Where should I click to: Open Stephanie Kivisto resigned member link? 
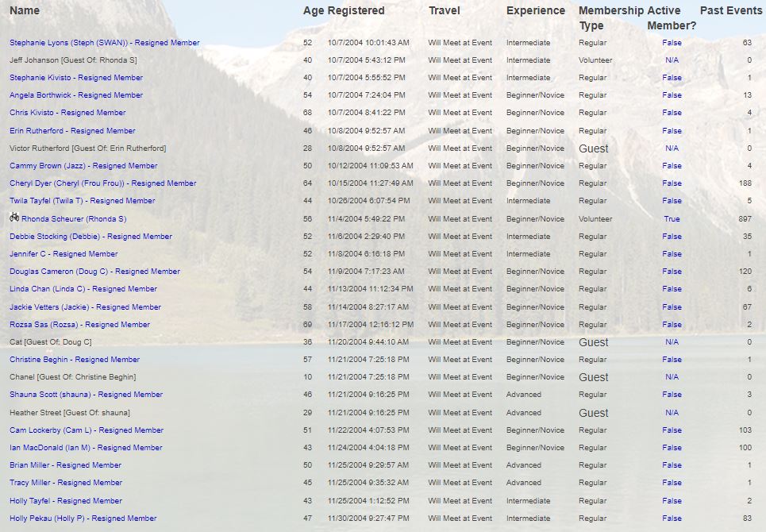point(76,78)
